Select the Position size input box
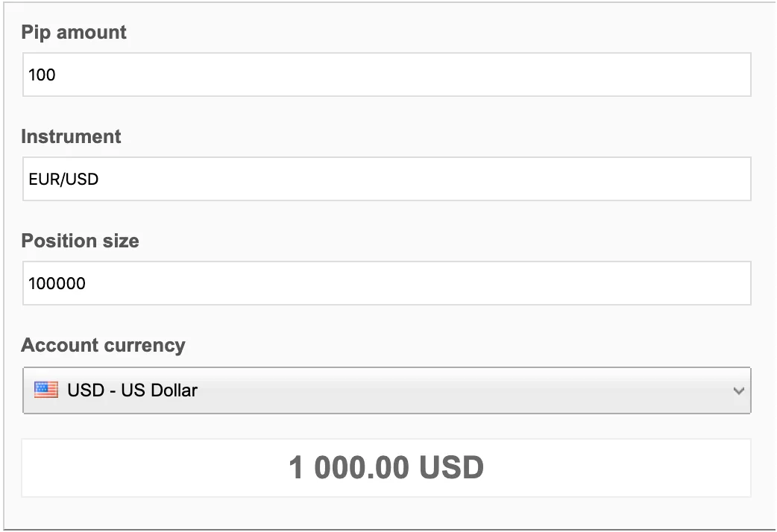Image resolution: width=777 pixels, height=532 pixels. click(386, 283)
